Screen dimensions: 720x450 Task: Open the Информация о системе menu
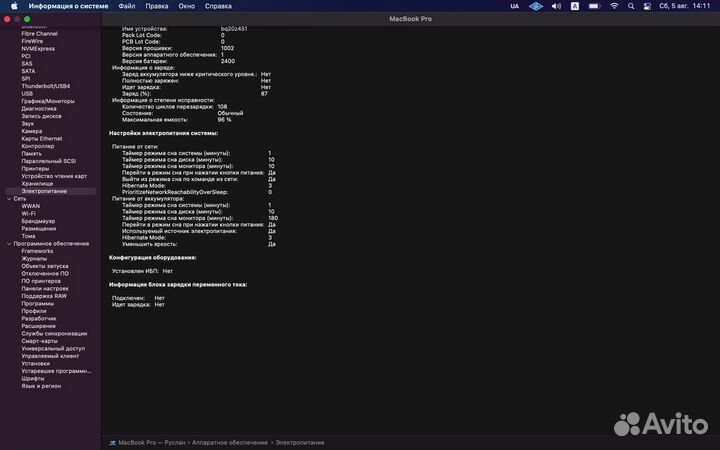coord(68,6)
